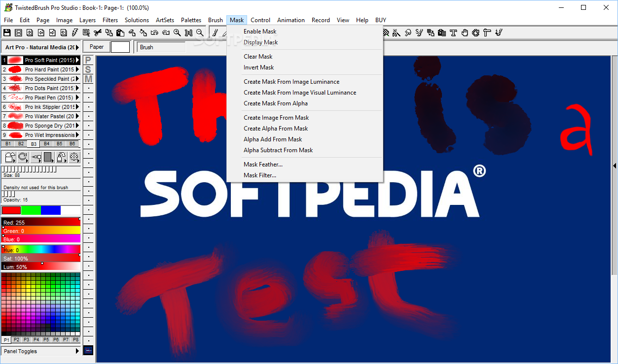Expand arrow for Pro Soft Paint brush
This screenshot has height=364, width=618.
(x=77, y=60)
